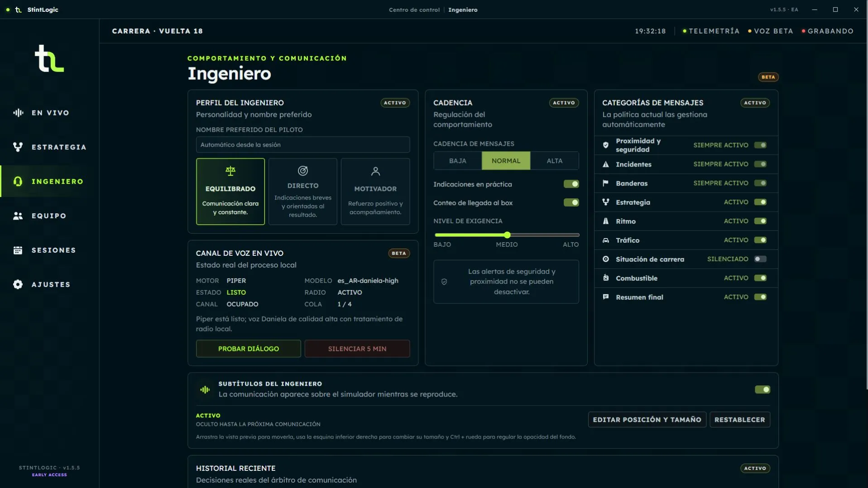The width and height of the screenshot is (868, 488).
Task: Toggle Indicaciones en práctica switch
Action: point(571,184)
